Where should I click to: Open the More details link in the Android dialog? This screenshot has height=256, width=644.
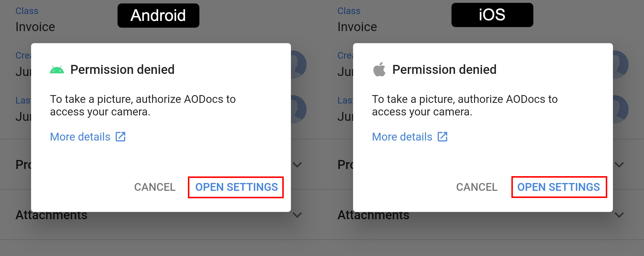coord(80,136)
